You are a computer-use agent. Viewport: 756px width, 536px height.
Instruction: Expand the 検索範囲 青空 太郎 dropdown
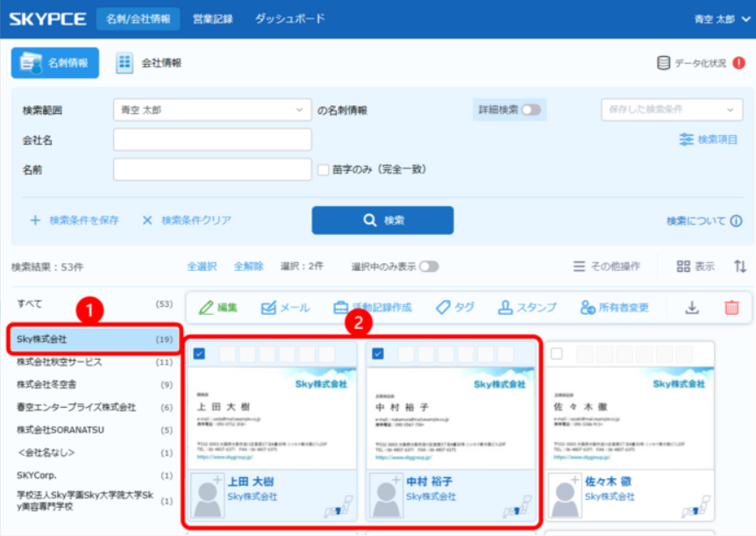212,110
